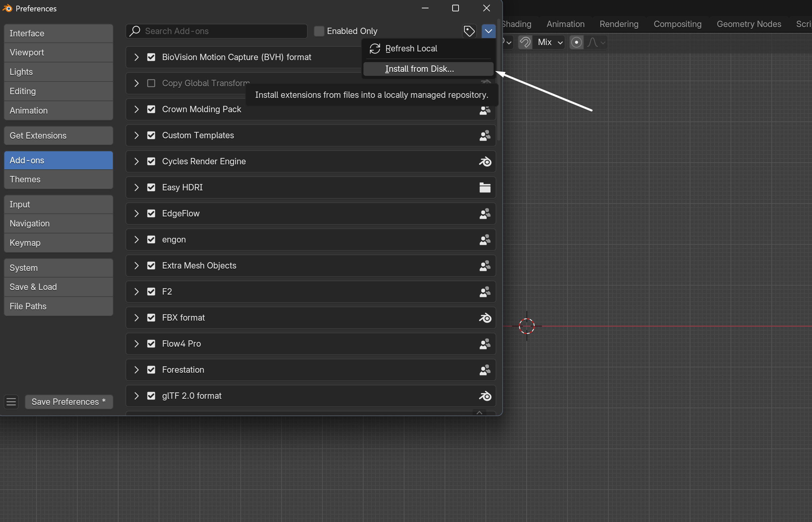Screen dimensions: 812x522
Task: Toggle Extra Mesh Objects checkbox
Action: coord(151,266)
